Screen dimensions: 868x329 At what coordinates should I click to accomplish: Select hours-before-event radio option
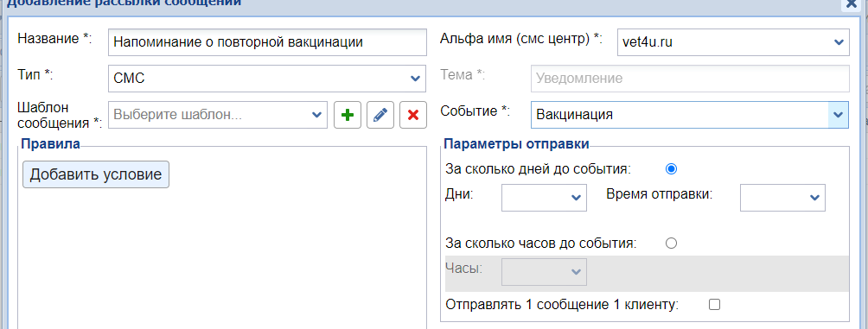[671, 243]
